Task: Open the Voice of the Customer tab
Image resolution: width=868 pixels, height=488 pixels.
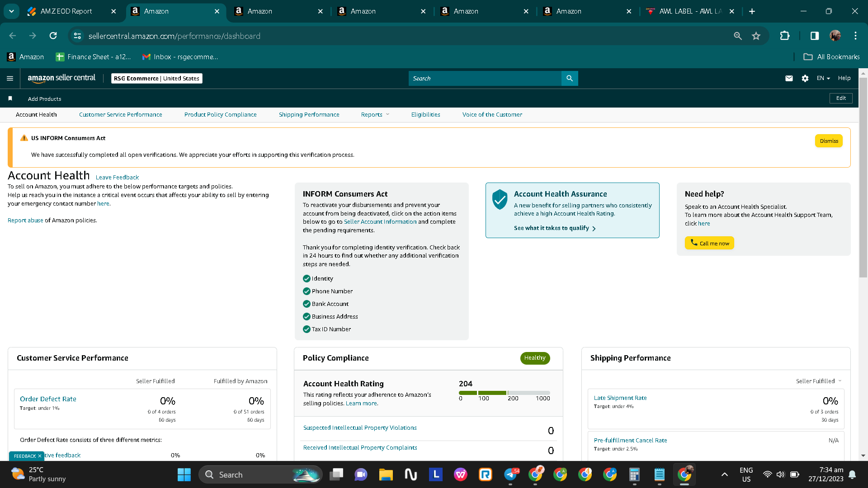Action: (x=492, y=115)
